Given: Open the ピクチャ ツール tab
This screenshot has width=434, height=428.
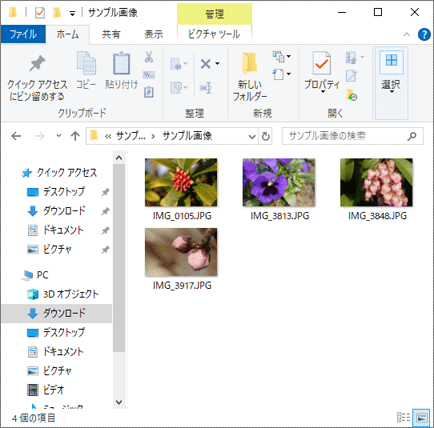Looking at the screenshot, I should tap(214, 34).
